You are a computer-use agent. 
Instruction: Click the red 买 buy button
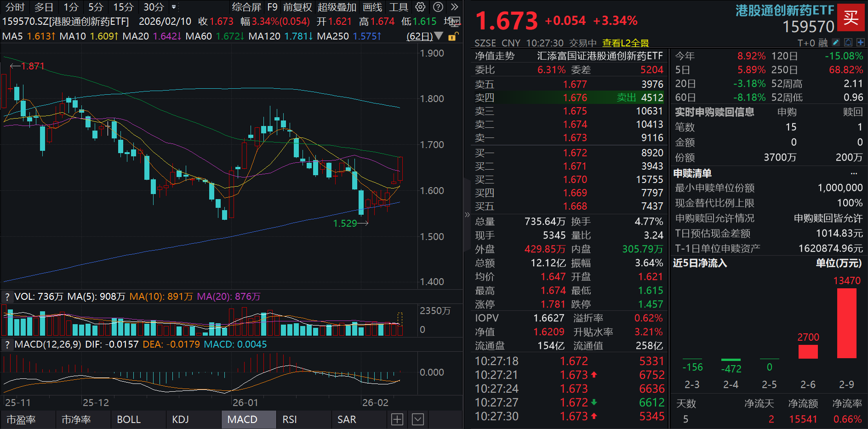coord(851,18)
